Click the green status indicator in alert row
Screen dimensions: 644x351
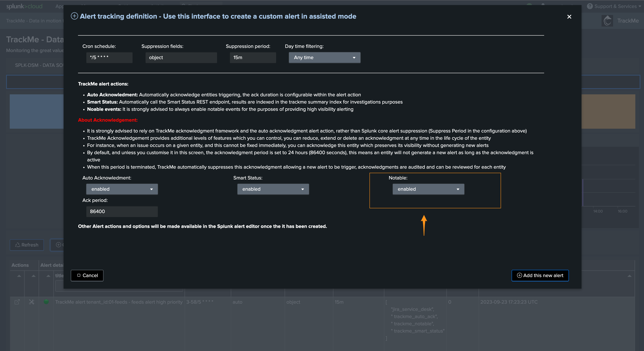pyautogui.click(x=46, y=302)
